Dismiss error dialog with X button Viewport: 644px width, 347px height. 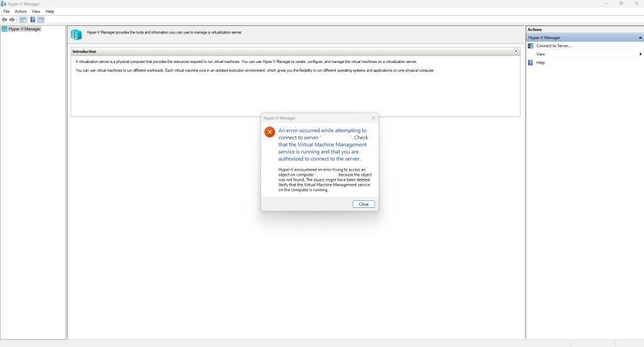click(x=374, y=118)
